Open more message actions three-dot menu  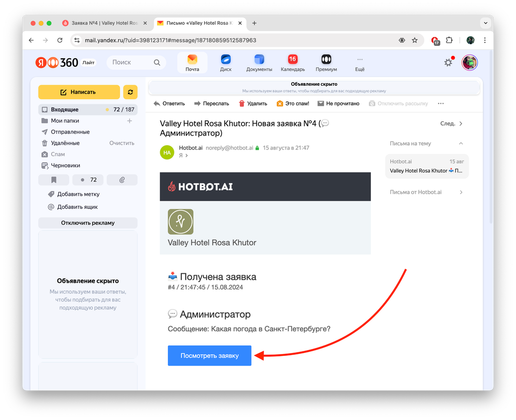point(440,103)
